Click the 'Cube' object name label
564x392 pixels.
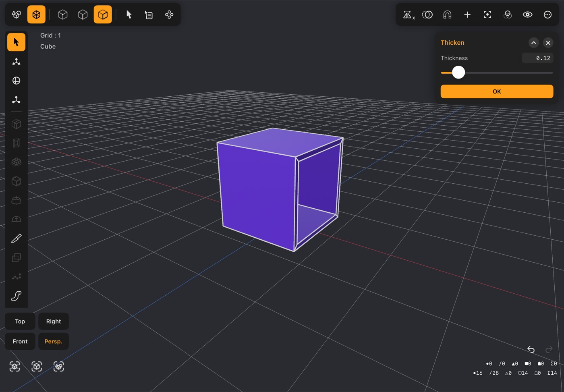[48, 46]
